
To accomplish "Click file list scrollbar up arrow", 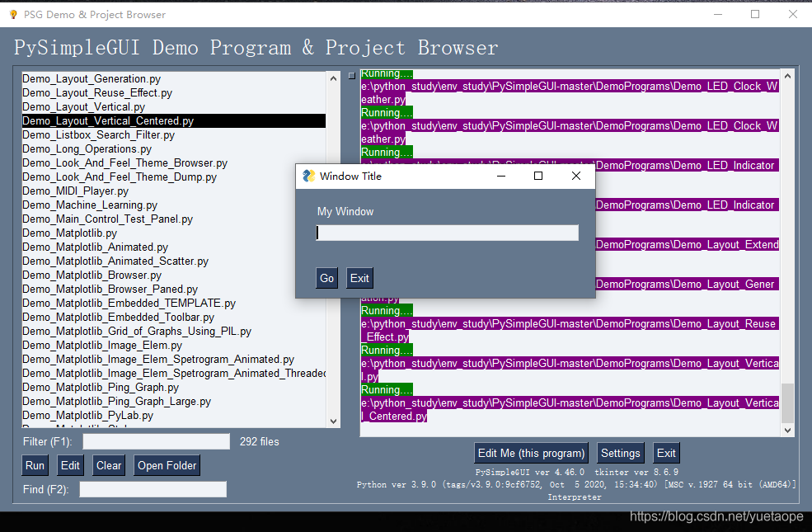I will point(334,78).
